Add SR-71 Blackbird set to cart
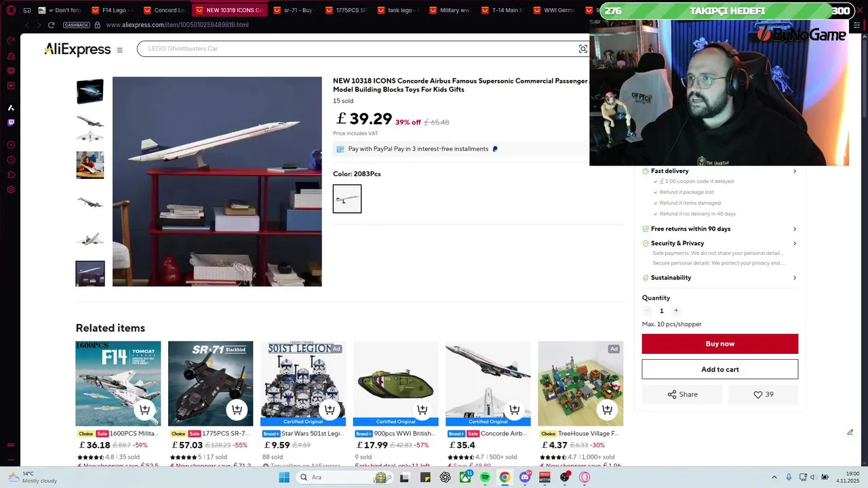Image resolution: width=868 pixels, height=488 pixels. (237, 409)
